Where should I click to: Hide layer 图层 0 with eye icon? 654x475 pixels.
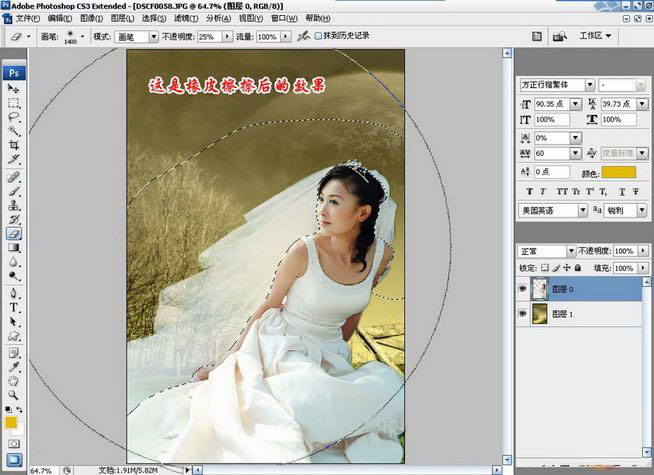point(524,289)
